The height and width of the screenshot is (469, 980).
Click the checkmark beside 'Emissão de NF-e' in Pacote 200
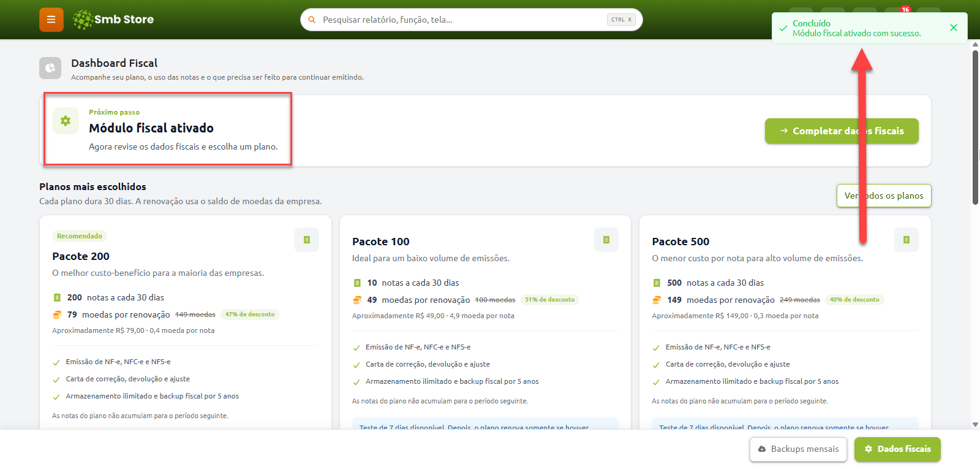pos(56,362)
